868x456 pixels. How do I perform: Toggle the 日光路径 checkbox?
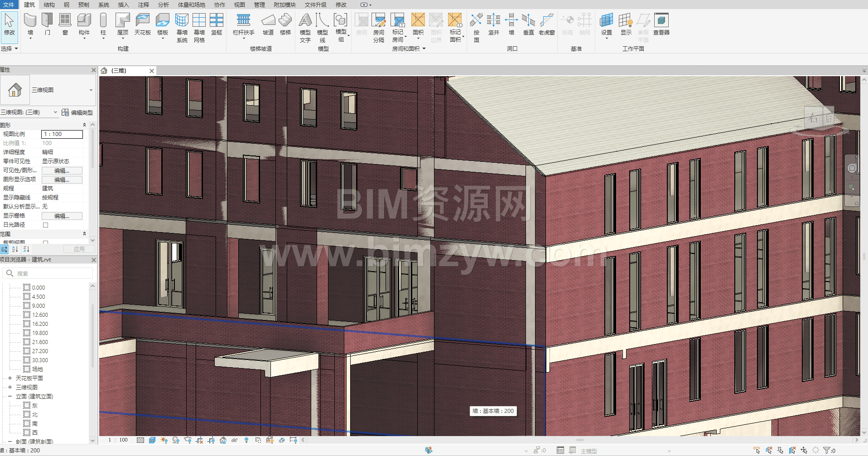tap(45, 225)
